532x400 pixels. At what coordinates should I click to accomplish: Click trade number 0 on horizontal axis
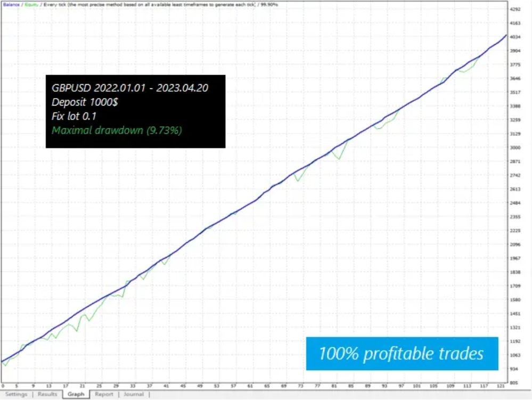click(x=3, y=386)
